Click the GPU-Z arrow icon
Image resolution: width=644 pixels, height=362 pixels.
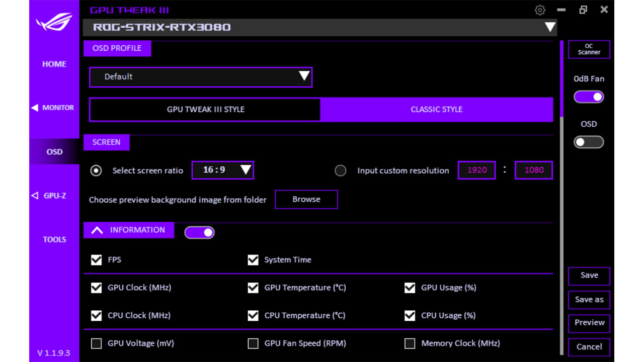pos(35,196)
